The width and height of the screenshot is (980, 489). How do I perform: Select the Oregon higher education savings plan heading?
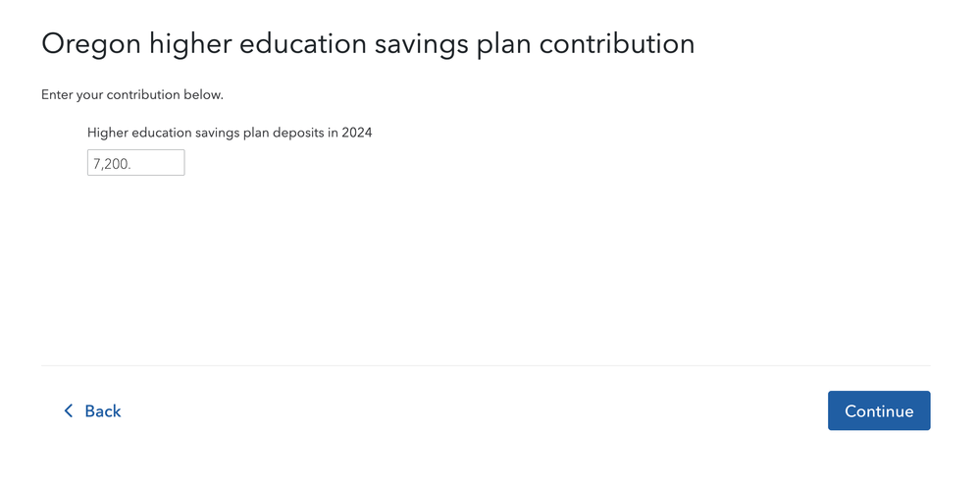click(x=368, y=45)
